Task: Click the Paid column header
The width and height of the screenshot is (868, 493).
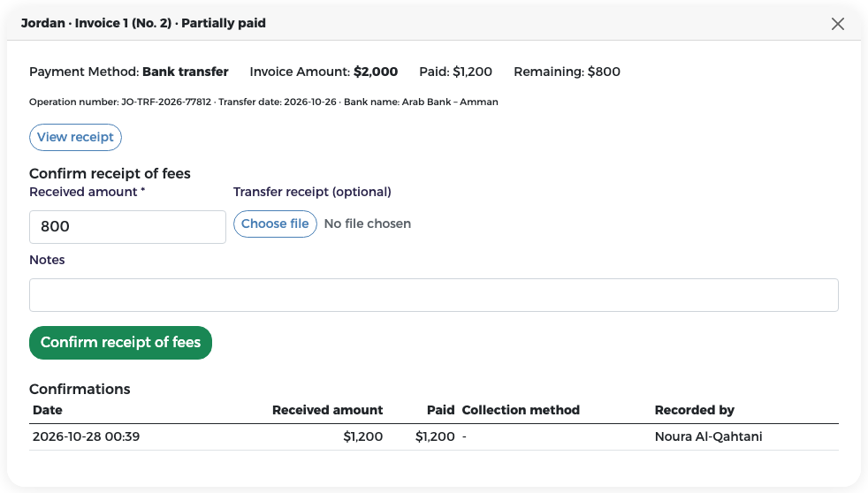Action: [x=441, y=410]
